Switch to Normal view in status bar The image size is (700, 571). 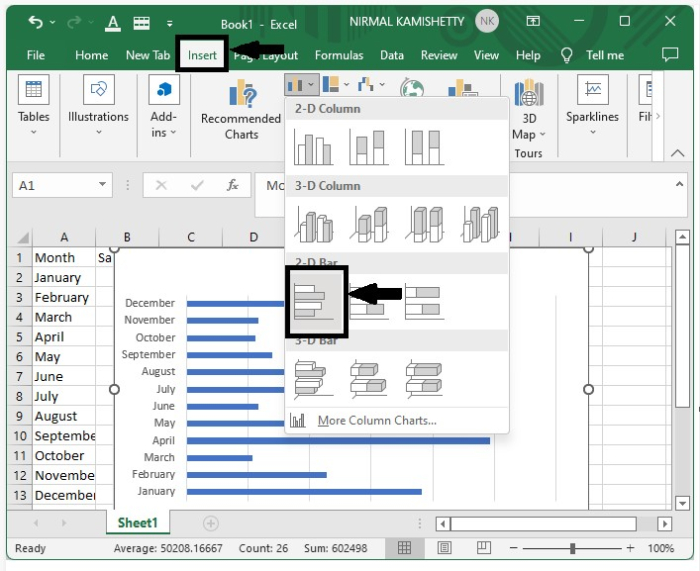[x=404, y=548]
